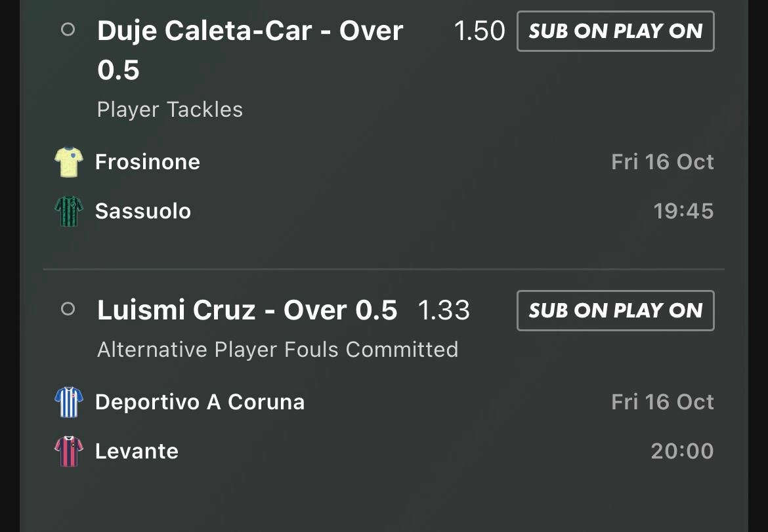The width and height of the screenshot is (768, 532).
Task: Open the Levante team name
Action: (137, 451)
